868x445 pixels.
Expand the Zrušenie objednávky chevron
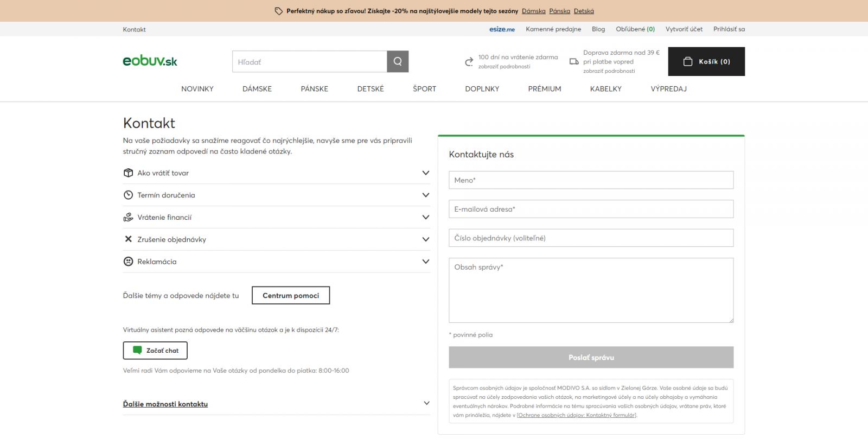tap(426, 239)
